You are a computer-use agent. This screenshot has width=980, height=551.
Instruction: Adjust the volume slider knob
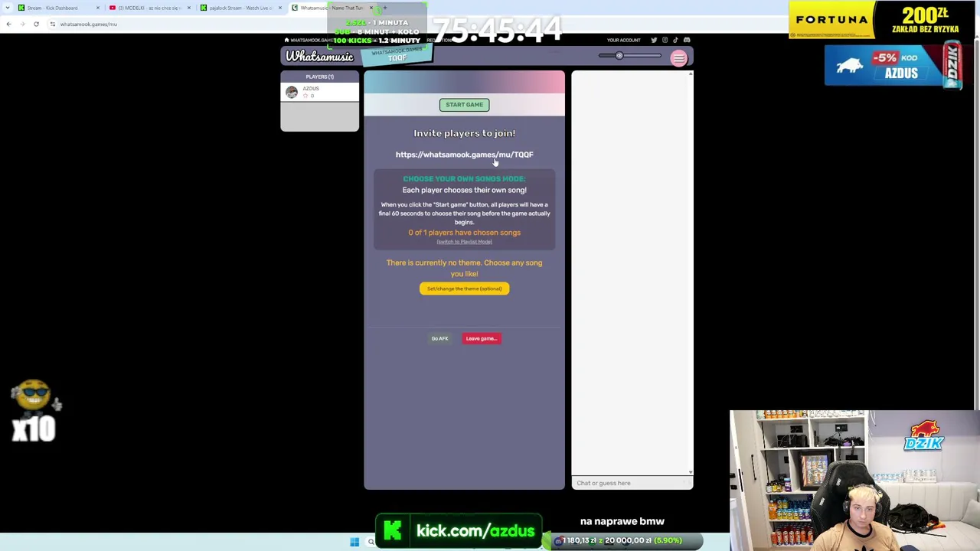(619, 56)
